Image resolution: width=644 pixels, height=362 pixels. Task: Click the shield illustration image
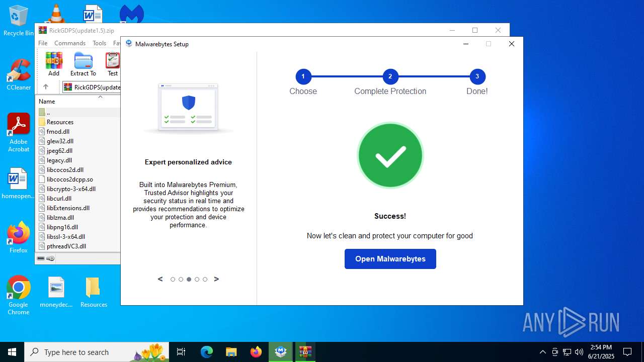click(x=188, y=108)
